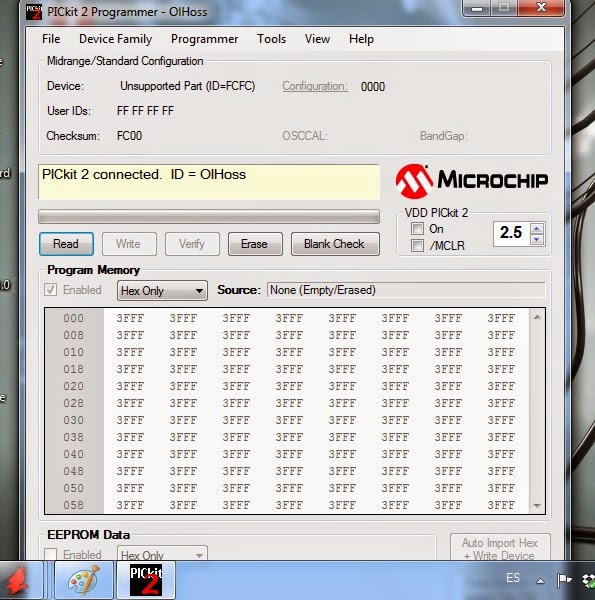Viewport: 595px width, 600px height.
Task: Open the Help menu
Action: pyautogui.click(x=361, y=39)
